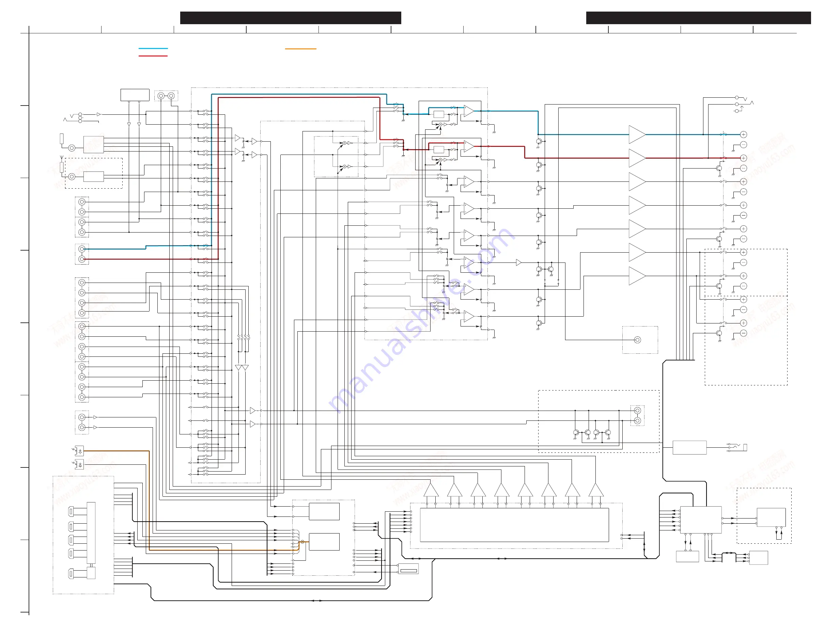Screen dimensions: 840x637
Task: Select the tuner box inside dashed rectangle
Action: click(94, 176)
